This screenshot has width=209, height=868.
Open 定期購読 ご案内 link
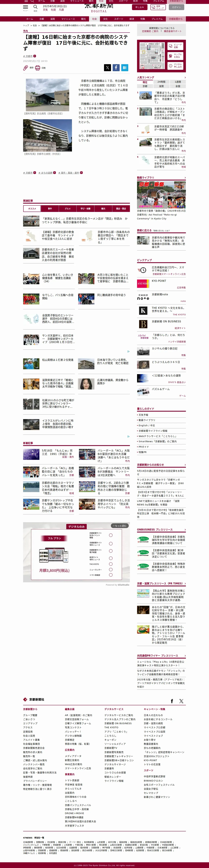[150, 31]
